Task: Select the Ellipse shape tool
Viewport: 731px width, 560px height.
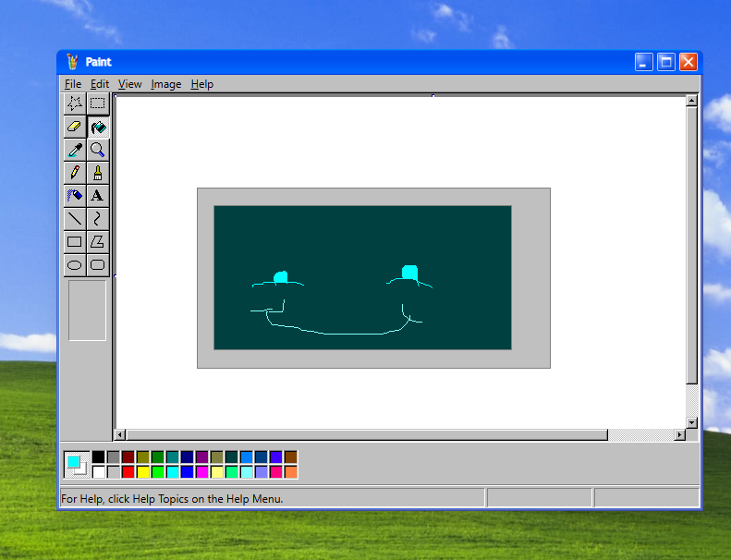Action: (x=75, y=265)
